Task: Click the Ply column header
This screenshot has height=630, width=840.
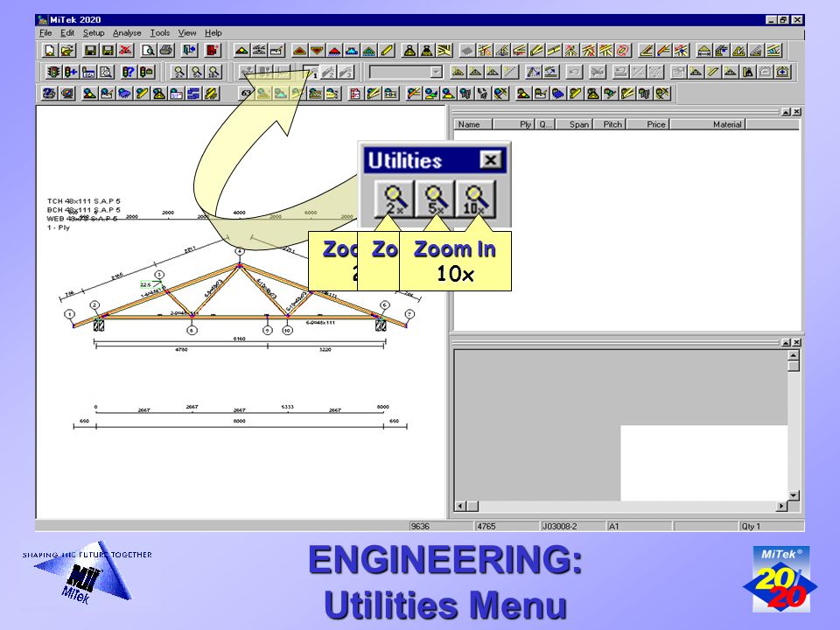Action: click(514, 124)
